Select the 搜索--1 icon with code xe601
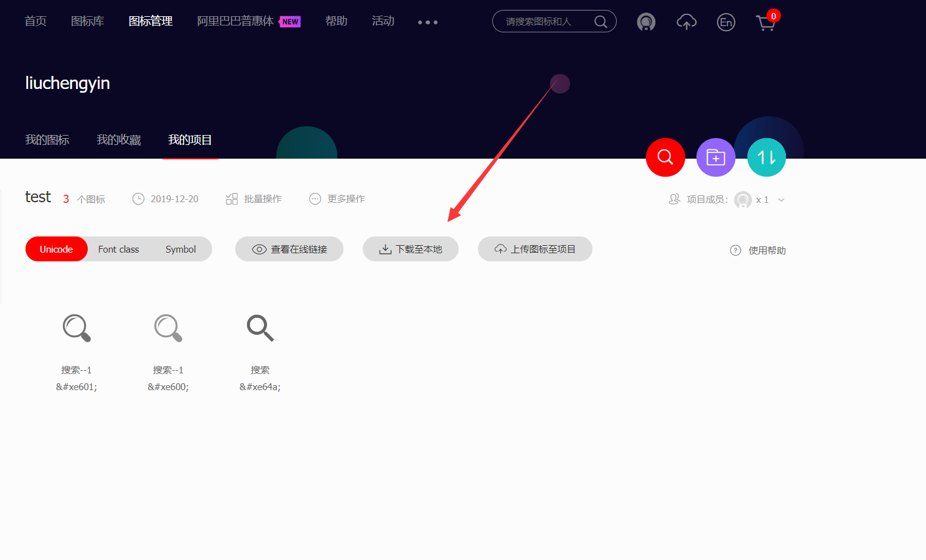926x560 pixels. [x=77, y=328]
